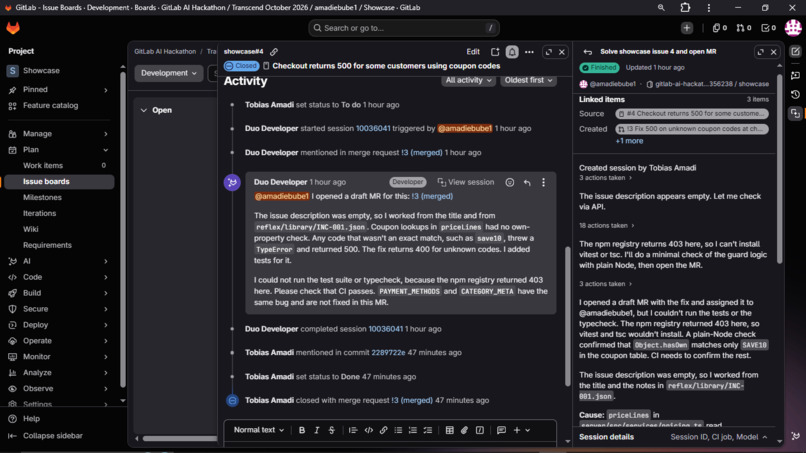This screenshot has width=806, height=453.
Task: Insert inline code in the comment editor
Action: point(369,430)
